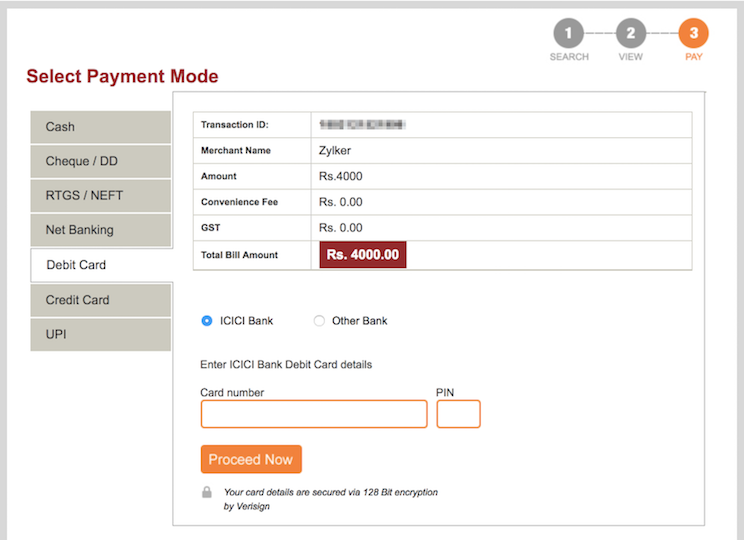Click the blurred Transaction ID value
744x540 pixels.
pyautogui.click(x=362, y=125)
